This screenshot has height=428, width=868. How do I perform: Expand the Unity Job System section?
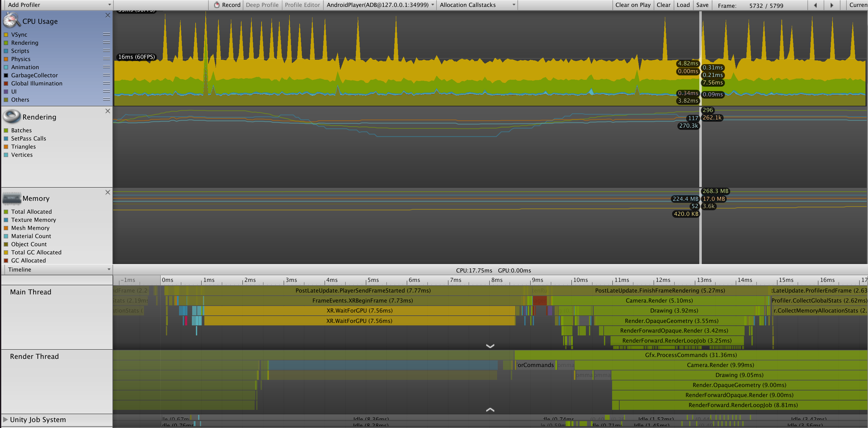(5, 420)
